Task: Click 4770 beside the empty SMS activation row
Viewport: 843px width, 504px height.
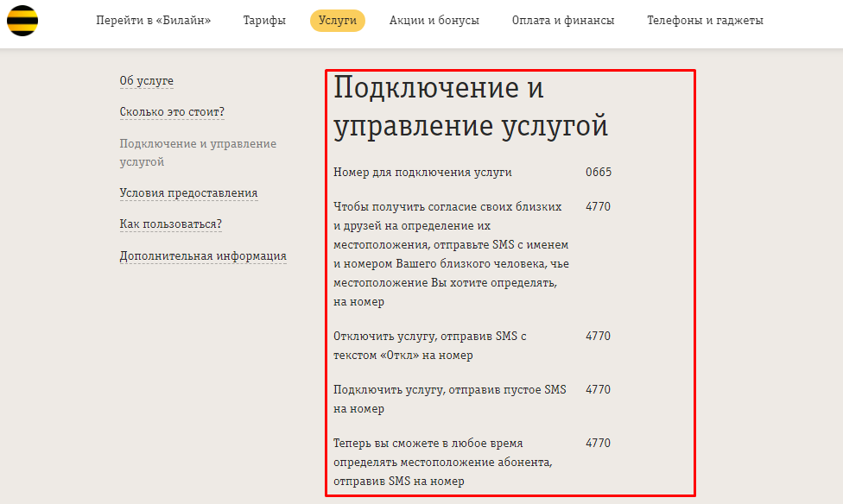Action: (x=598, y=390)
